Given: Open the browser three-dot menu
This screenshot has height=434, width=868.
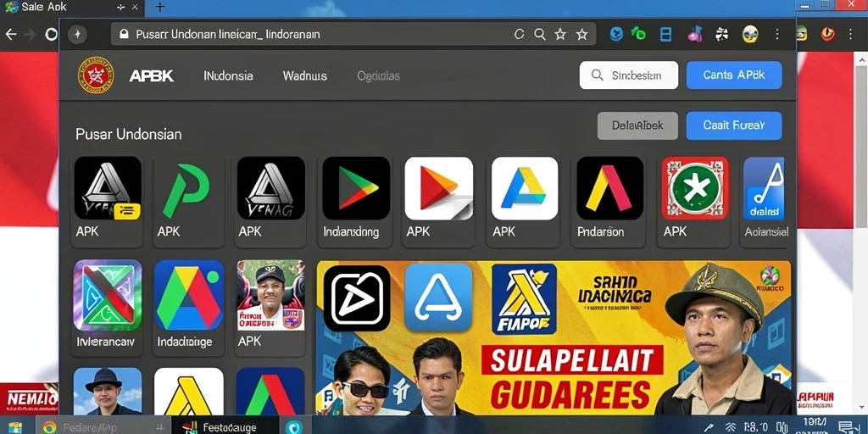Looking at the screenshot, I should (x=777, y=34).
